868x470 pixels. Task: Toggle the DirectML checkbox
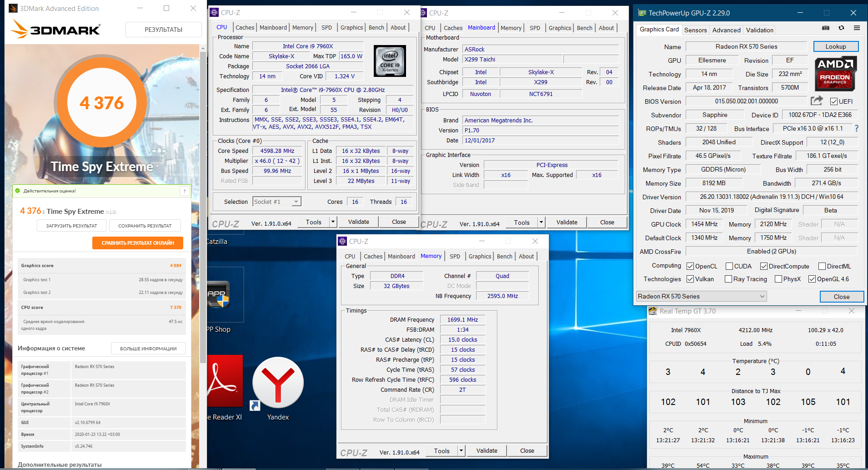click(x=822, y=266)
